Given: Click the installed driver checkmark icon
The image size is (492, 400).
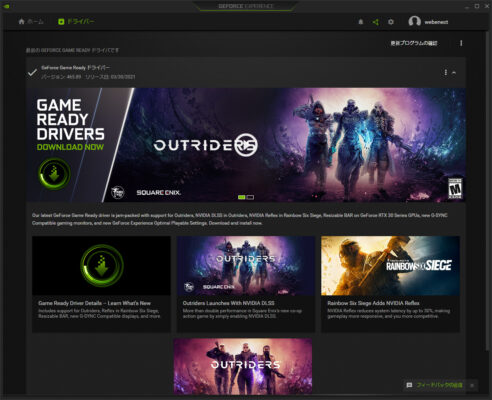Looking at the screenshot, I should [x=32, y=72].
